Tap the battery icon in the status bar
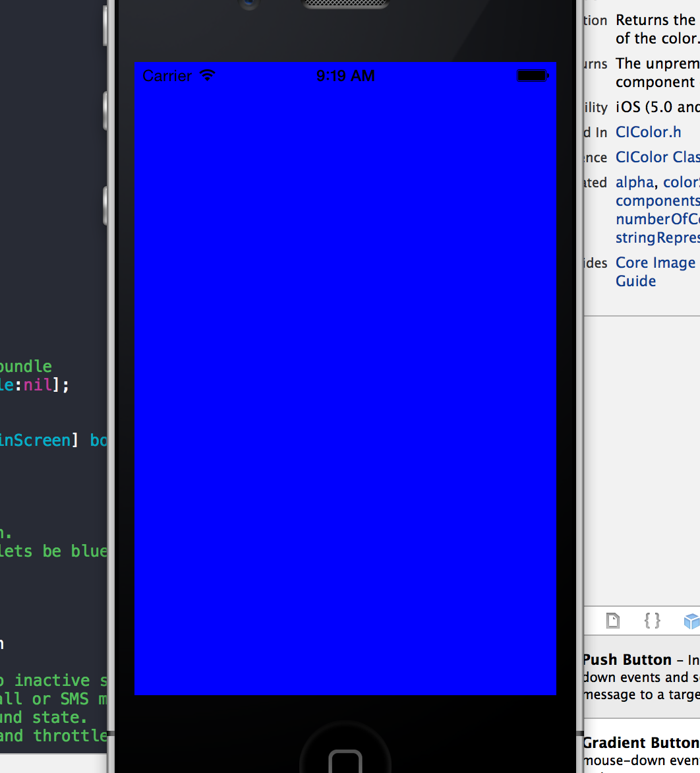Viewport: 700px width, 773px height. (x=532, y=76)
